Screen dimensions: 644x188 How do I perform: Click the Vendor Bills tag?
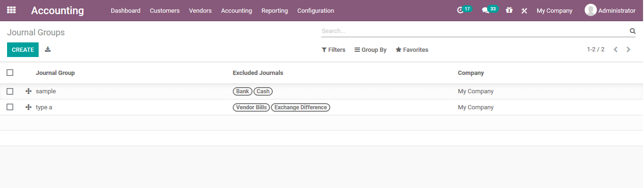pos(251,107)
